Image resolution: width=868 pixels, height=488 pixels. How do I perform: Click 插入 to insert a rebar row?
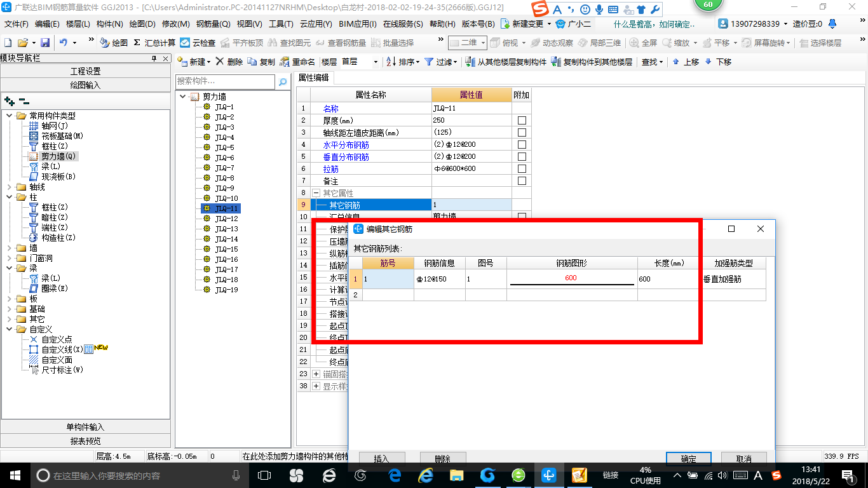[381, 459]
